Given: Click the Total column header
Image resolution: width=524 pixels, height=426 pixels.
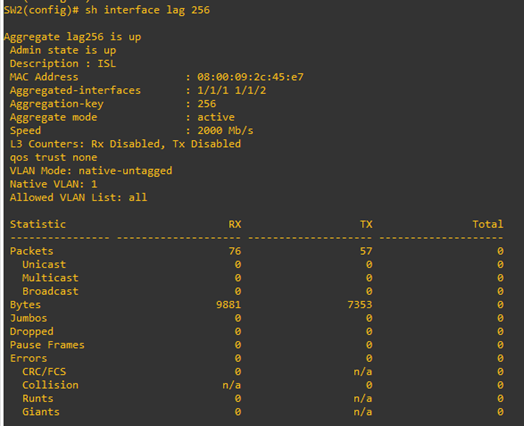Looking at the screenshot, I should 488,224.
